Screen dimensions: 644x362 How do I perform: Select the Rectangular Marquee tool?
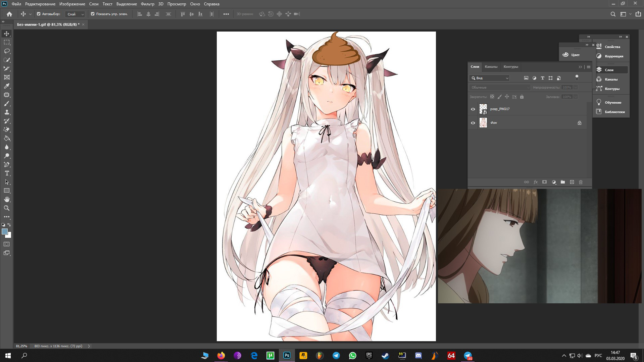7,42
